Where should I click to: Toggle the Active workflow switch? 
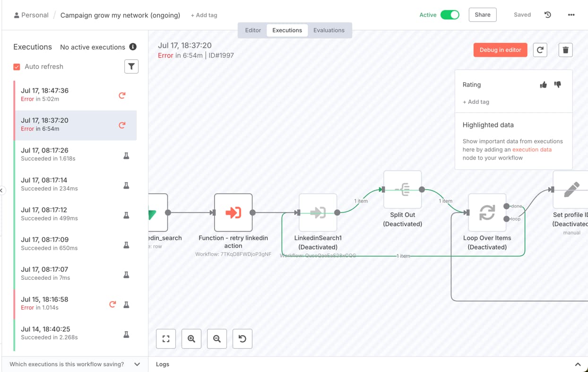[x=450, y=15]
